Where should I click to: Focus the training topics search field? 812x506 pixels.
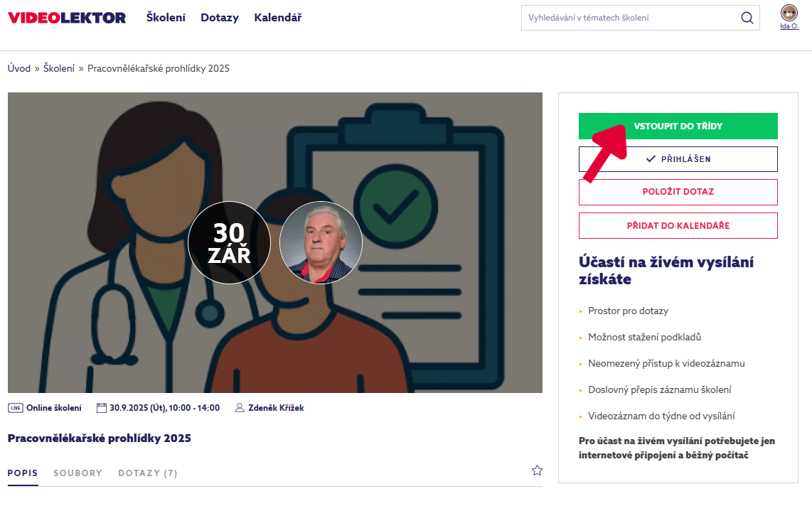point(629,18)
